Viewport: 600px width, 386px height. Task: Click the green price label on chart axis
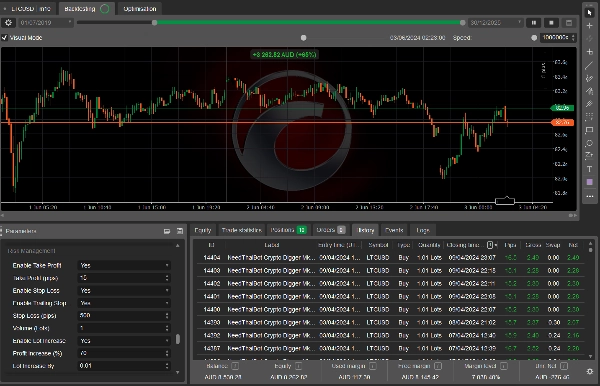(562, 108)
